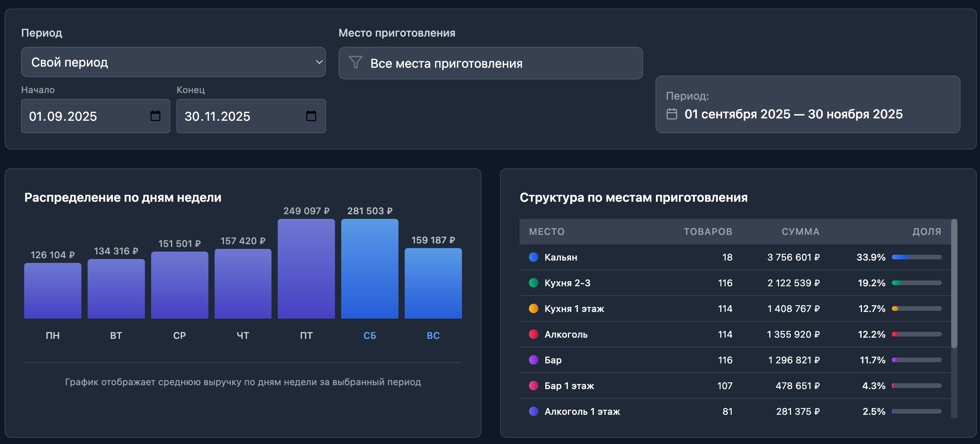Click the calendar icon in the period summary

tap(672, 114)
